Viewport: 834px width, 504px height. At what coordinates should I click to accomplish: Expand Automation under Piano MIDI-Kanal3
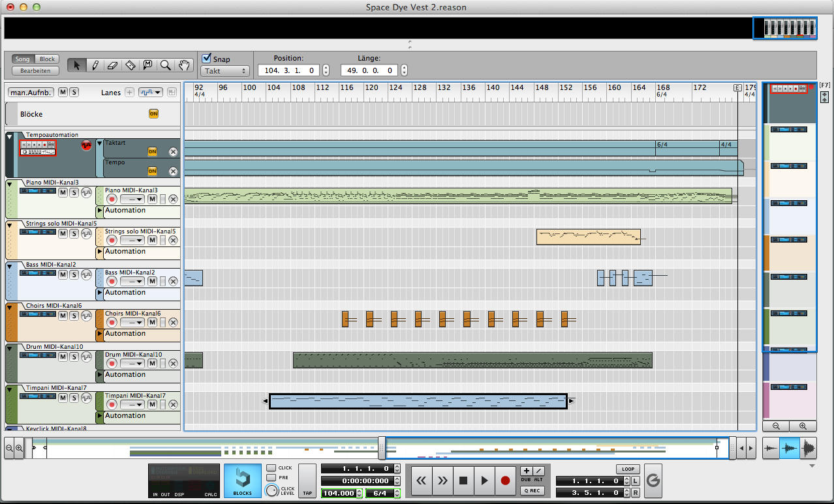100,211
